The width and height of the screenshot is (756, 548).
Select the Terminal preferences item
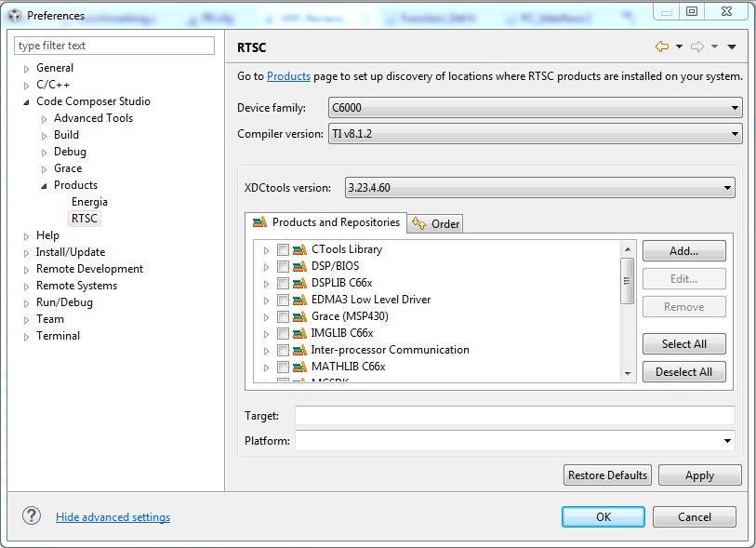58,336
